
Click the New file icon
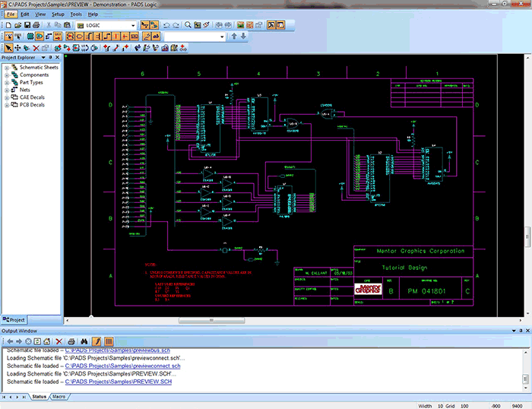click(8, 25)
